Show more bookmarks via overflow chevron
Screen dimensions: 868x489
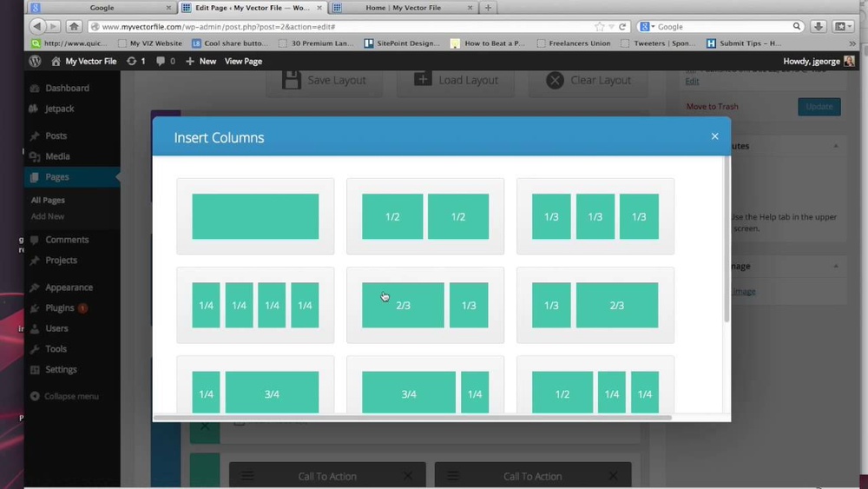click(852, 43)
